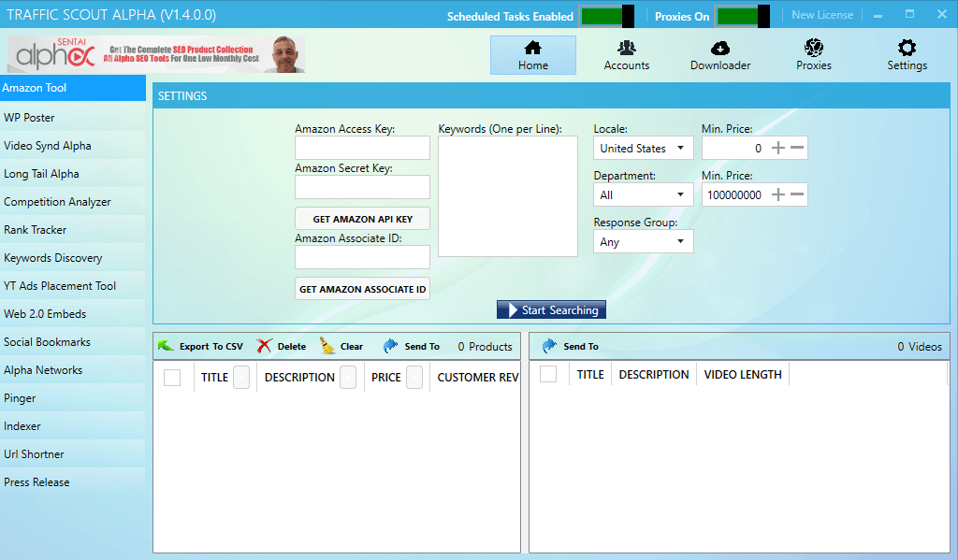Screen dimensions: 958x560
Task: Select Video Synd Alpha in the sidebar
Action: pos(73,145)
